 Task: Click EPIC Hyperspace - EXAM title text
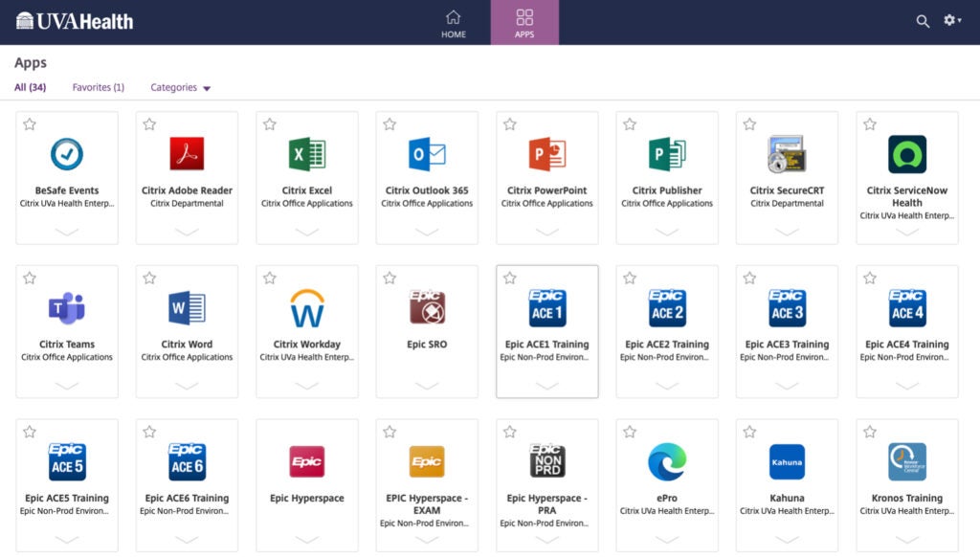pyautogui.click(x=427, y=503)
